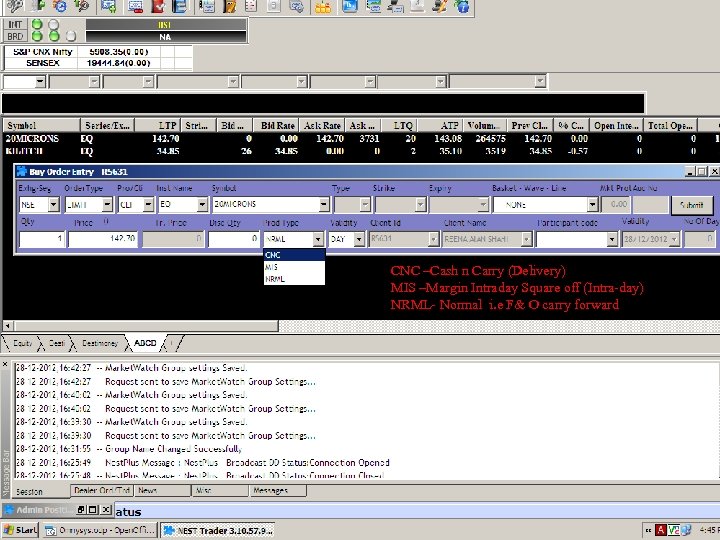
Task: Open the Pro/Cli CLI dropdown
Action: [148, 204]
